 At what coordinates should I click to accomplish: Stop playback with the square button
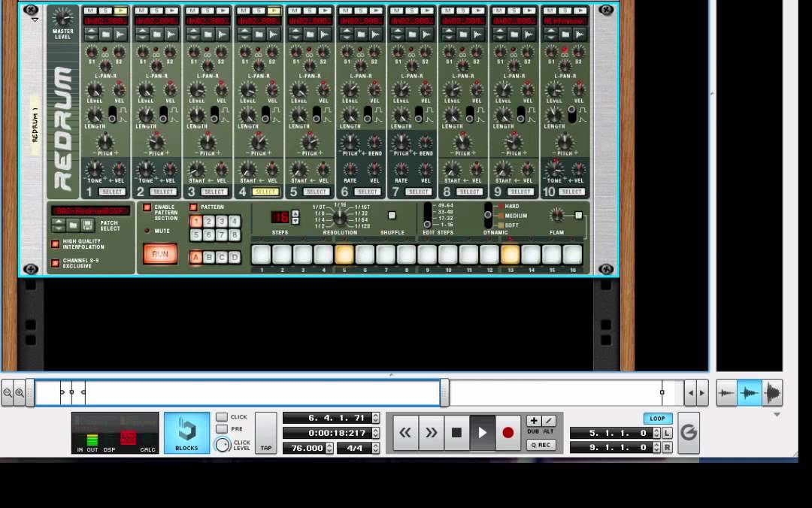click(x=456, y=432)
